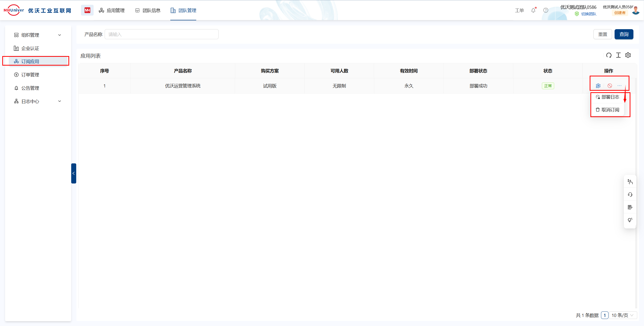Click the customer service headset icon
644x326 pixels.
[630, 195]
